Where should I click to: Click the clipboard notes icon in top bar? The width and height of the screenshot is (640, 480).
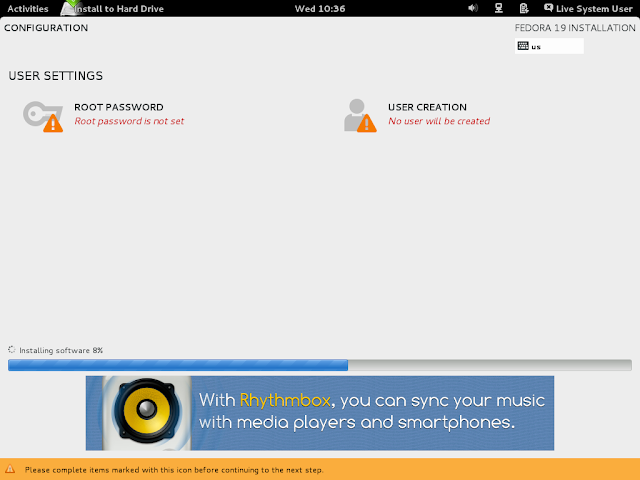coord(524,8)
